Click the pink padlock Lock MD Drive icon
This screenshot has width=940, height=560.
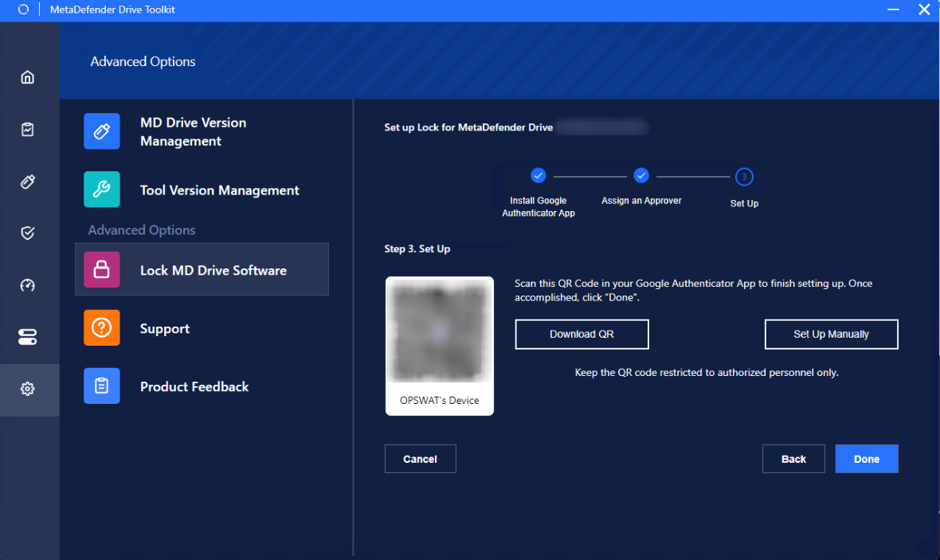(x=102, y=270)
